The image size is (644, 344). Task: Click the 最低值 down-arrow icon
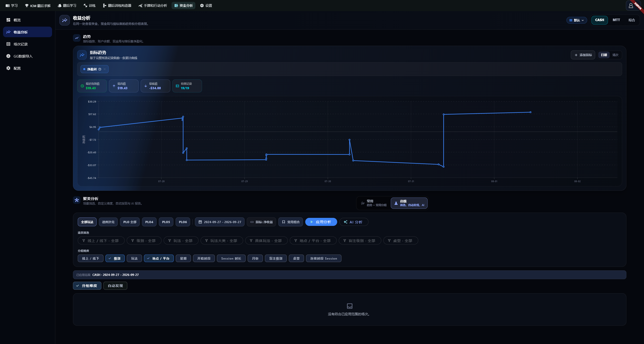[x=146, y=86]
